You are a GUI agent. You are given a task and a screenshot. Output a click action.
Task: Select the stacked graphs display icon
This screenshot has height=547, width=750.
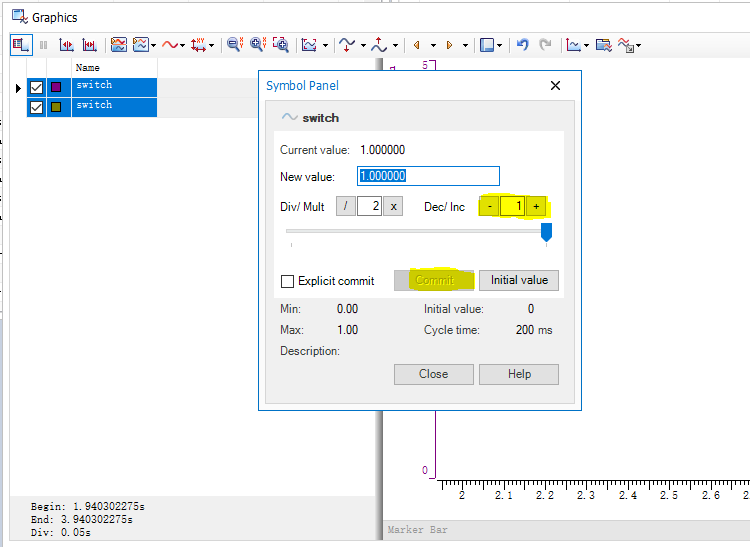click(x=141, y=45)
